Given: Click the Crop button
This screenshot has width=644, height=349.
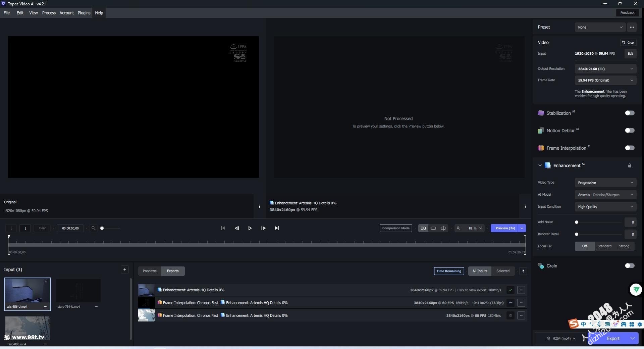Looking at the screenshot, I should point(628,43).
